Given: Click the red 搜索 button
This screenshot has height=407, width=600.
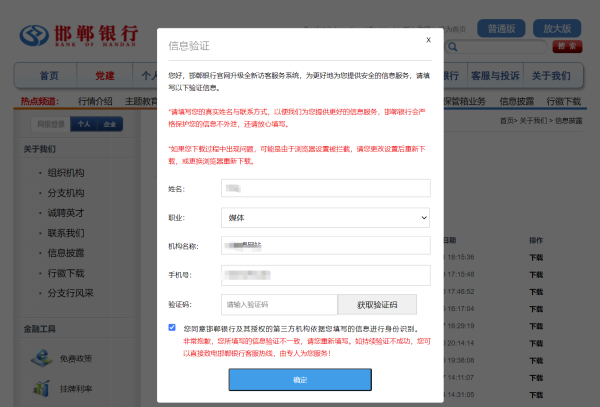Looking at the screenshot, I should click(x=567, y=46).
